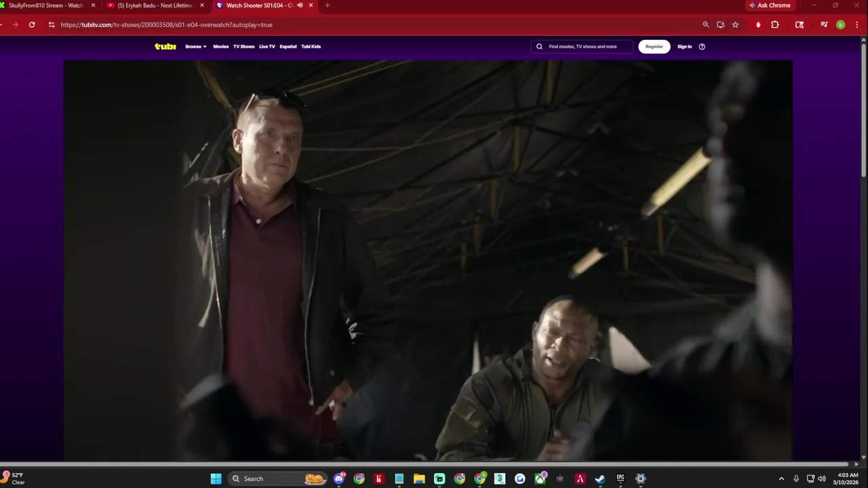The height and width of the screenshot is (488, 868).
Task: View site information icon in address bar
Action: pos(52,24)
